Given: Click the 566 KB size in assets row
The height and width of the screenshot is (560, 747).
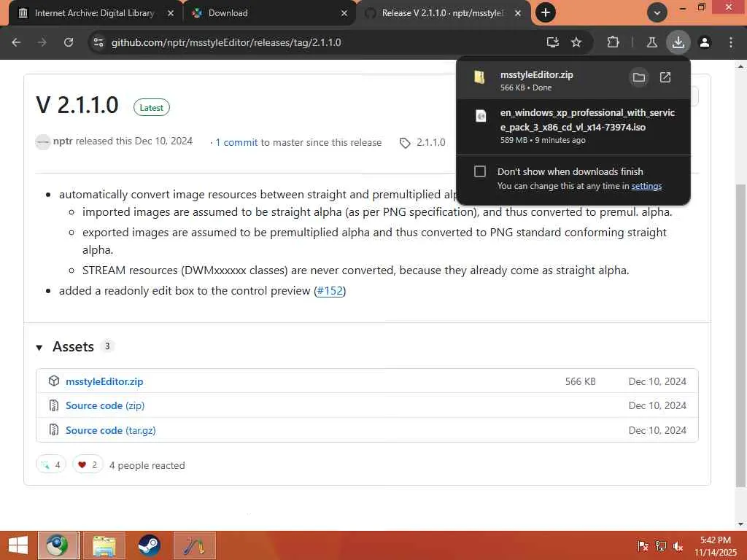Looking at the screenshot, I should point(580,381).
